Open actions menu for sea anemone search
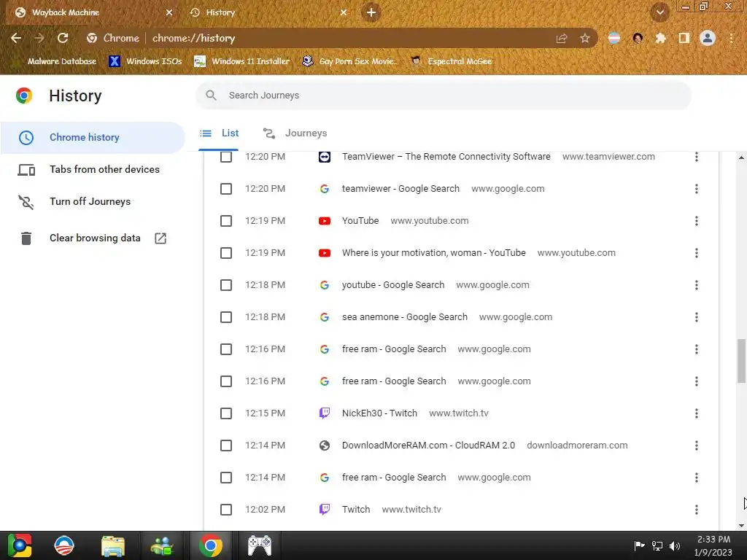Viewport: 747px width, 560px height. click(x=697, y=317)
